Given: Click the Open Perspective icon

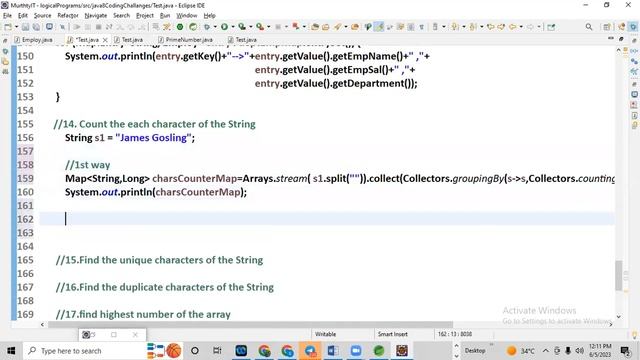Looking at the screenshot, I should click(607, 27).
